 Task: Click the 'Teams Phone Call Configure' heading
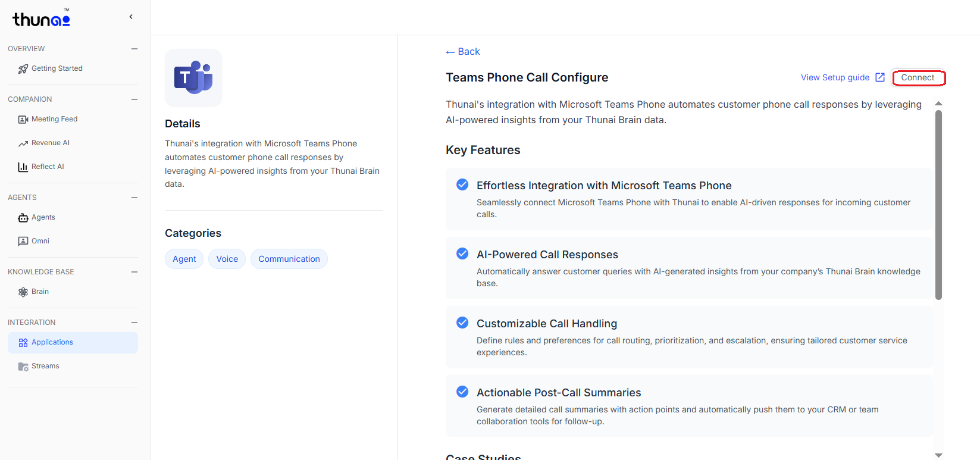pos(527,77)
